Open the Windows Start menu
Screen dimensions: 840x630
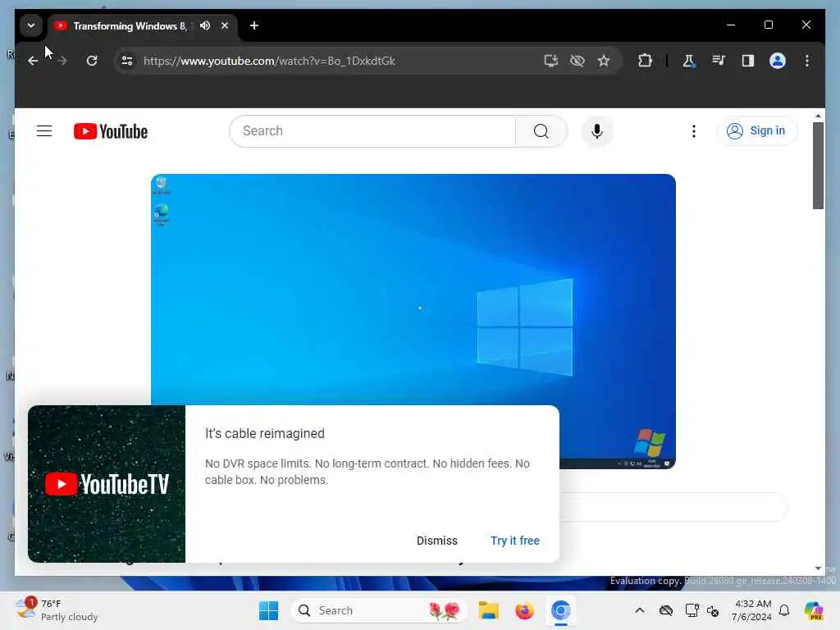[x=268, y=610]
